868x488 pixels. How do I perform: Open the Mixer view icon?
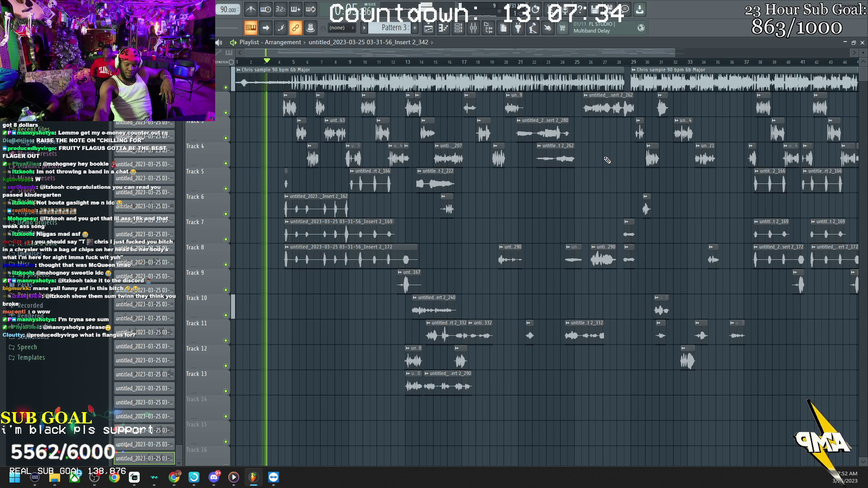pos(473,28)
